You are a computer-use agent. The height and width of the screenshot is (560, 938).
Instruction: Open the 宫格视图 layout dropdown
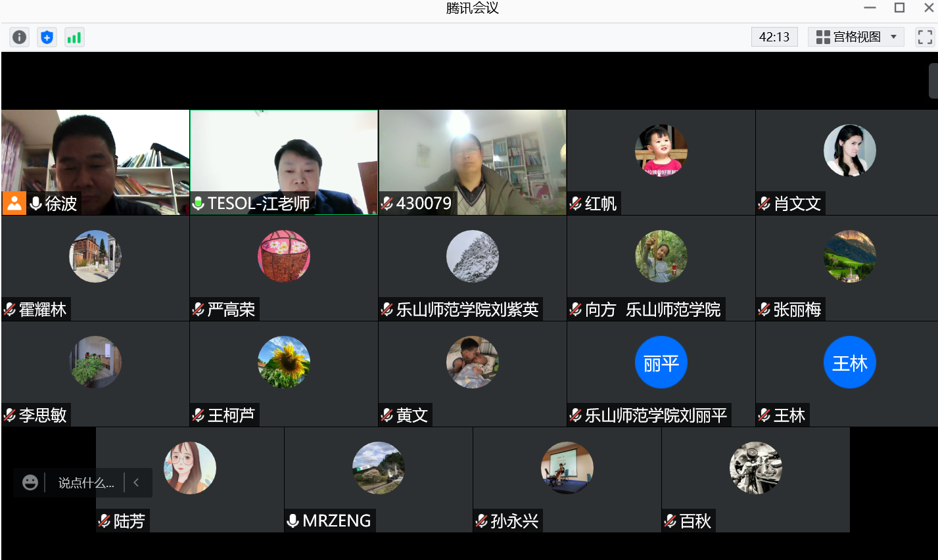coord(856,37)
